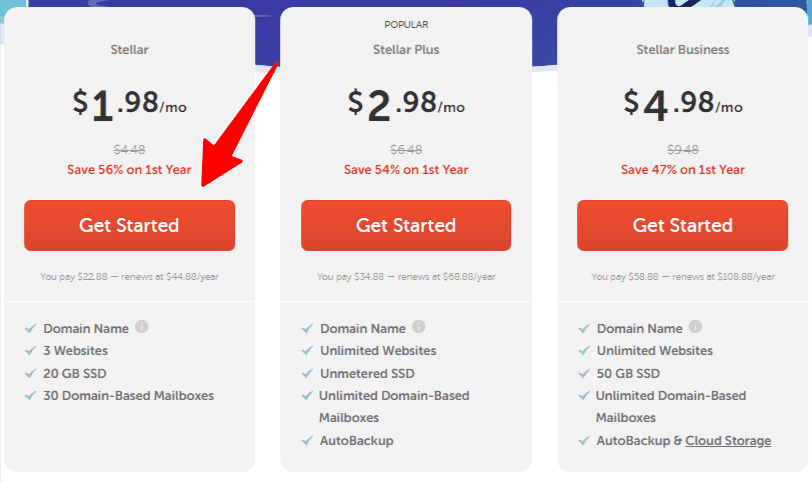Click Get Started for Stellar Business

point(683,225)
